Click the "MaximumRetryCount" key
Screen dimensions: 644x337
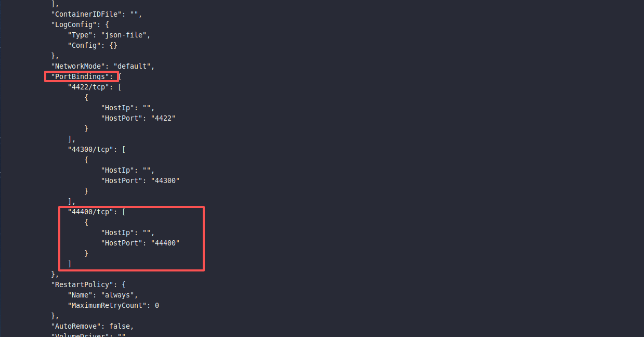tap(107, 305)
